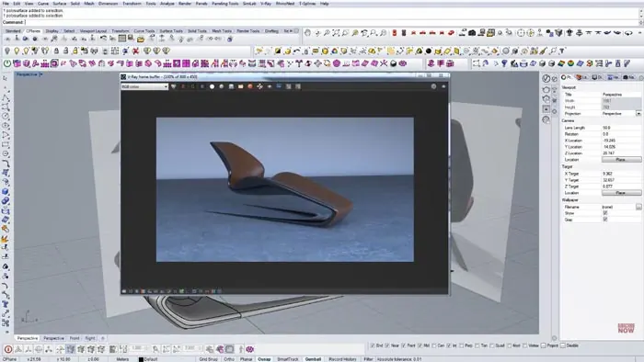Toggle the Cen osnap checkbox

coord(434,345)
